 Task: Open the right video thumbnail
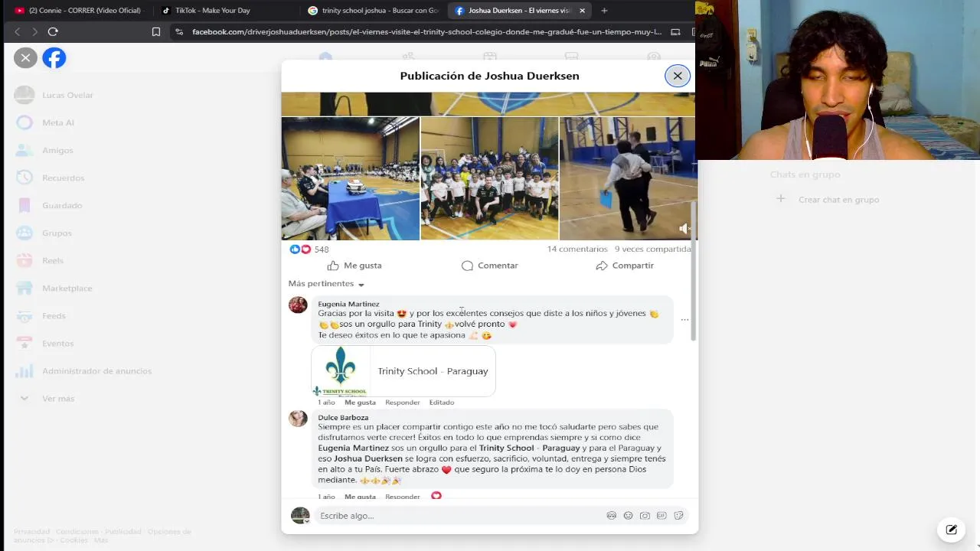click(x=627, y=178)
